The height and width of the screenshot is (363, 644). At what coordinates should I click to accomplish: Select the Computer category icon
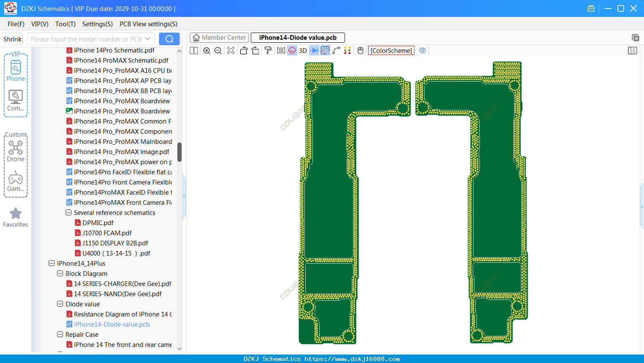click(x=16, y=101)
